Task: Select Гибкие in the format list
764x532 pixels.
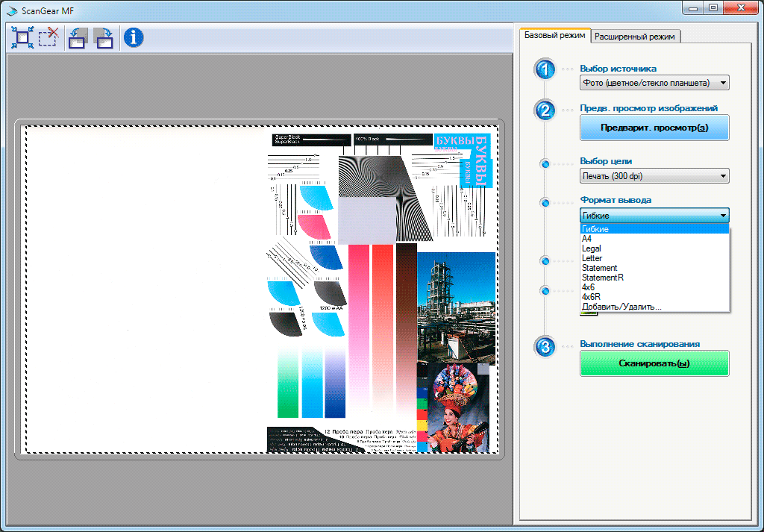Action: (x=654, y=229)
